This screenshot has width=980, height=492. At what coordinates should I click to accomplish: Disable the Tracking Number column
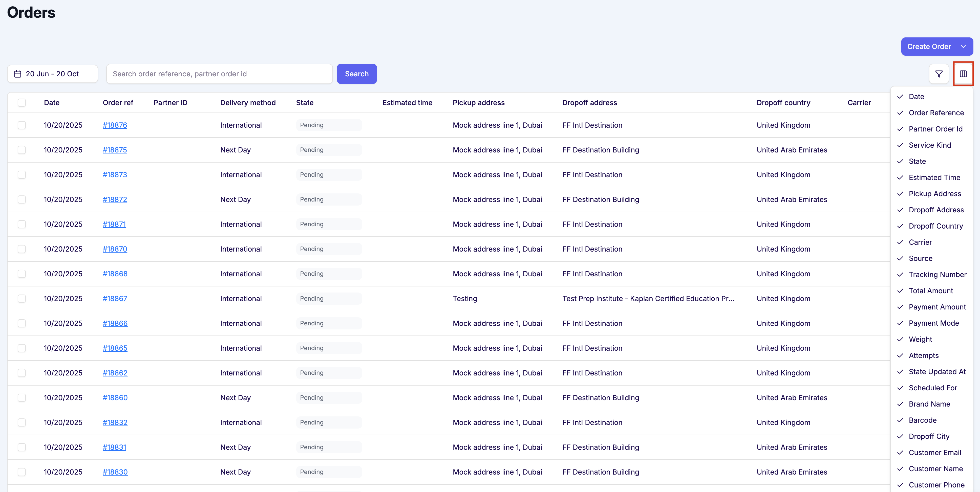(938, 274)
